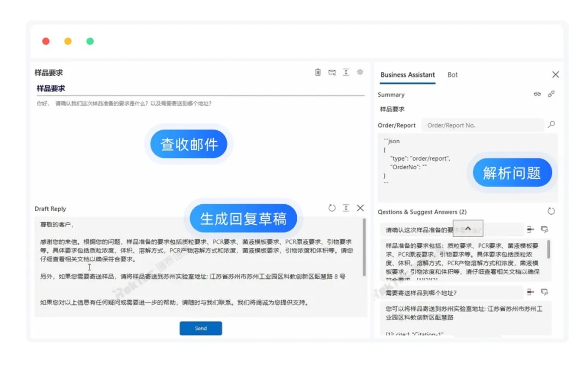588x366 pixels.
Task: Select the glasses summary icon in Business Assistant
Action: pyautogui.click(x=537, y=94)
